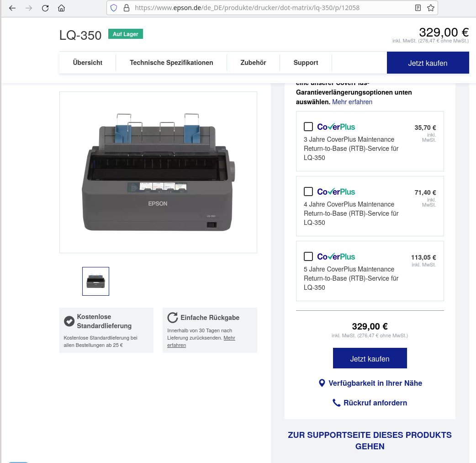Open the Mehr erfahren warranty link

coord(352,102)
